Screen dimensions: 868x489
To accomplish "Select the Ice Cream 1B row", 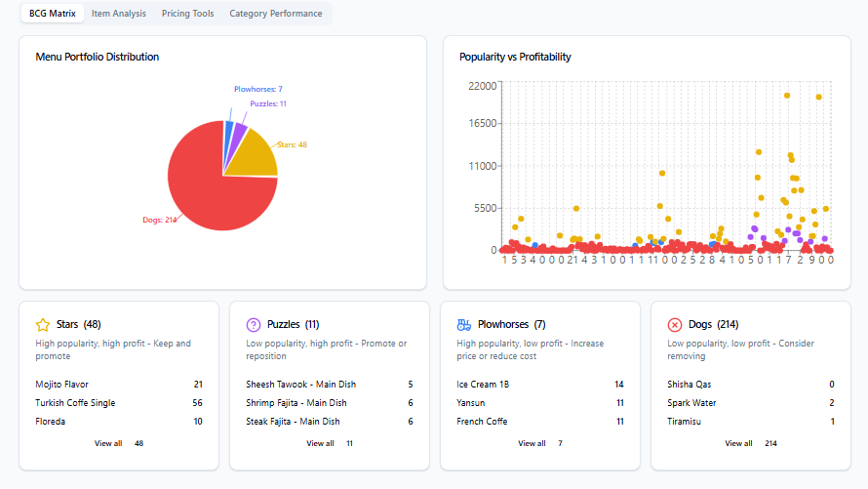I will pos(540,385).
